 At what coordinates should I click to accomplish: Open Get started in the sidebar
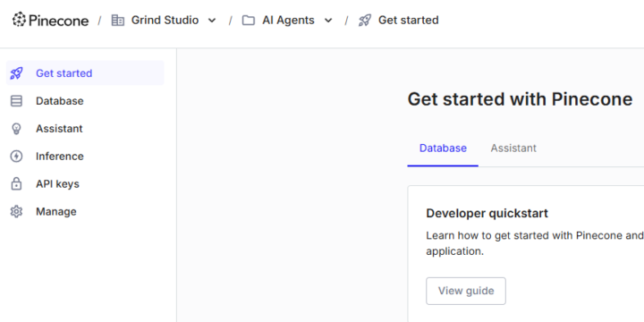pos(85,73)
